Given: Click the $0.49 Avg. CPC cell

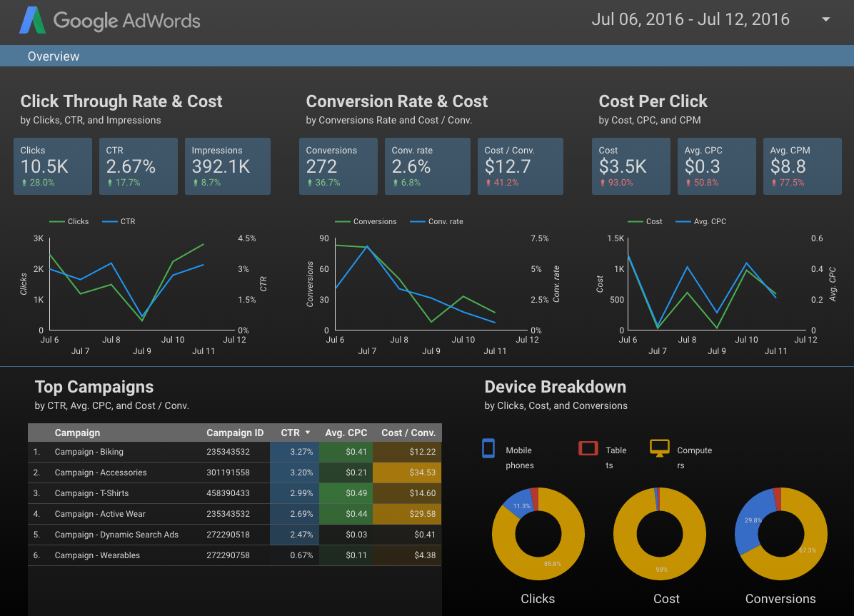Looking at the screenshot, I should [x=346, y=493].
